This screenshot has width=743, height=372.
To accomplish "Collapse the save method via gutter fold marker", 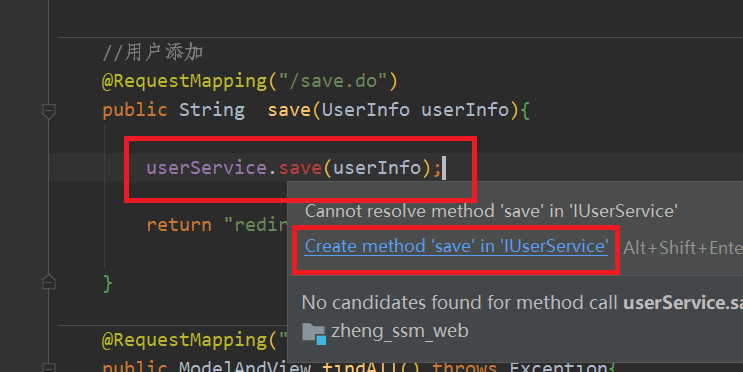I will (x=48, y=111).
